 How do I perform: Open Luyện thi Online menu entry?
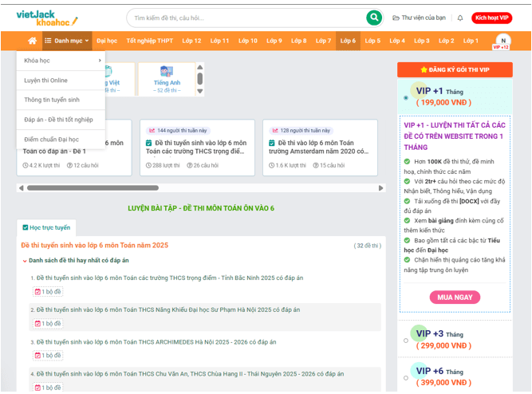tap(46, 81)
